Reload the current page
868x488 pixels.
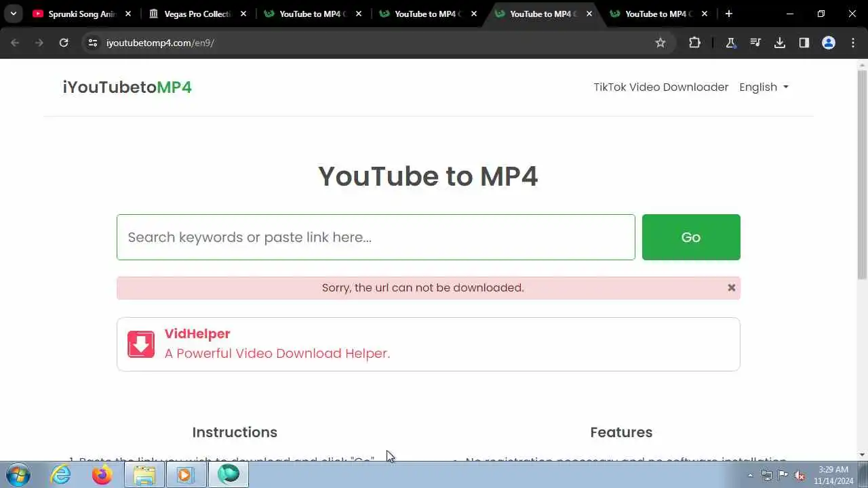coord(64,43)
